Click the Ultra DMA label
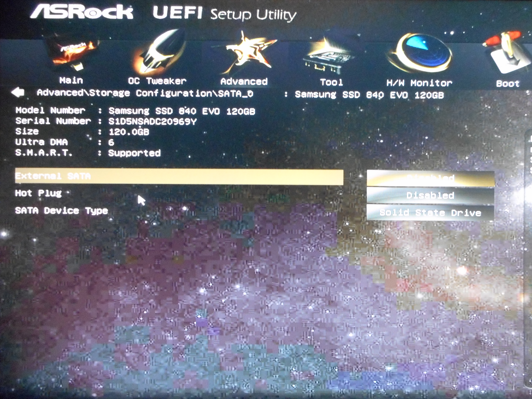 41,142
